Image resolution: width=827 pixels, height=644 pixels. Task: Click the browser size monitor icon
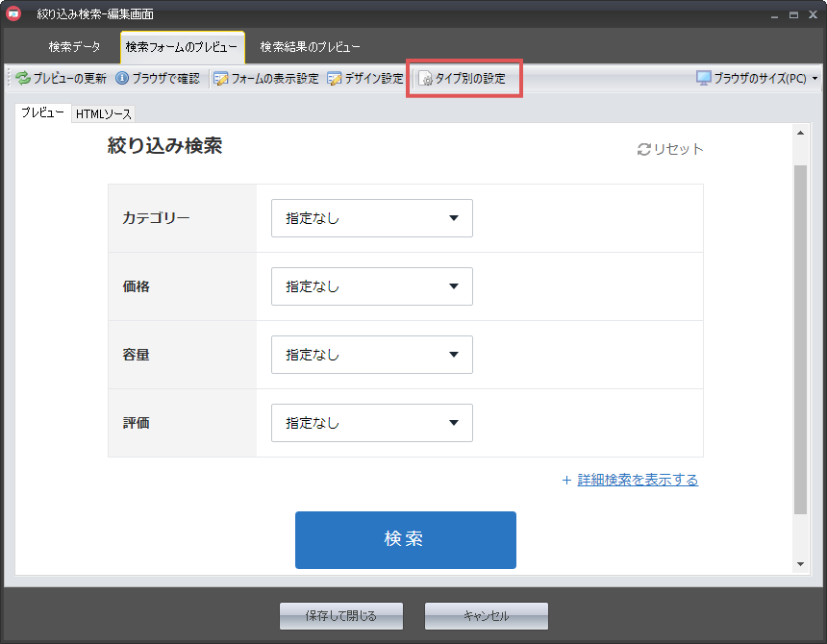point(704,79)
